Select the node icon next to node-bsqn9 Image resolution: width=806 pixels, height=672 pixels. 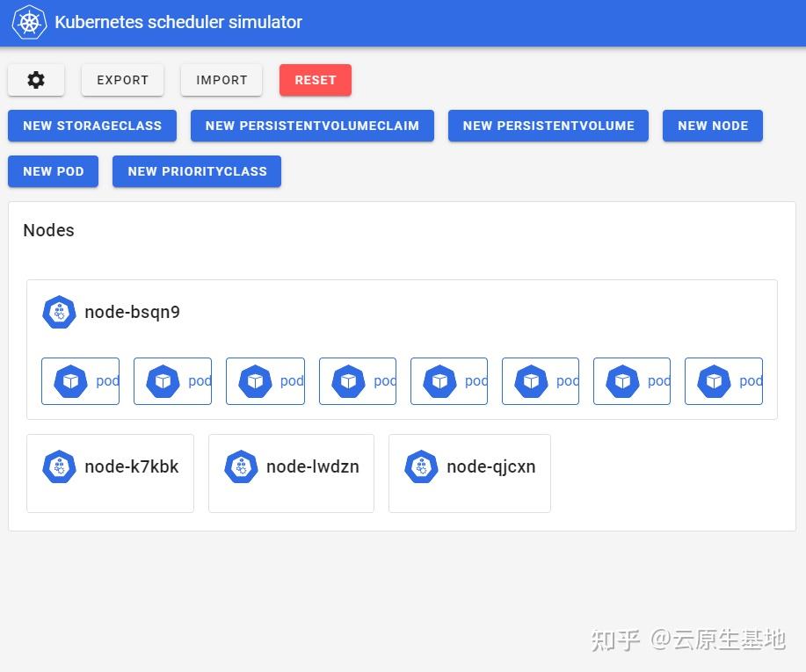click(x=59, y=312)
